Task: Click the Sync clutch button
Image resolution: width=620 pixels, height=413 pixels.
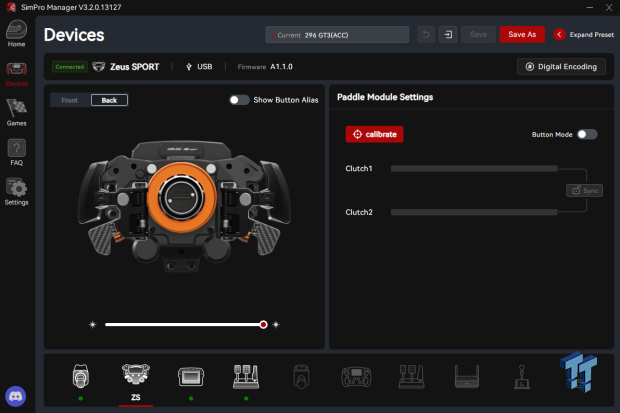Action: pos(584,191)
